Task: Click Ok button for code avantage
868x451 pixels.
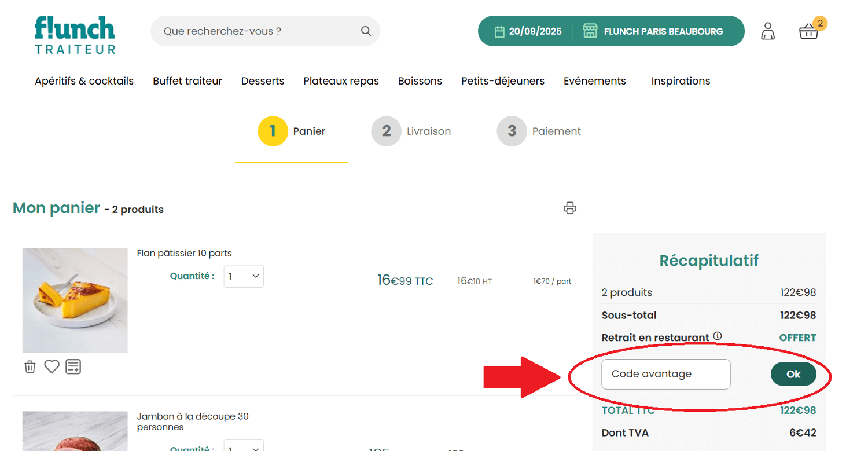Action: [793, 375]
